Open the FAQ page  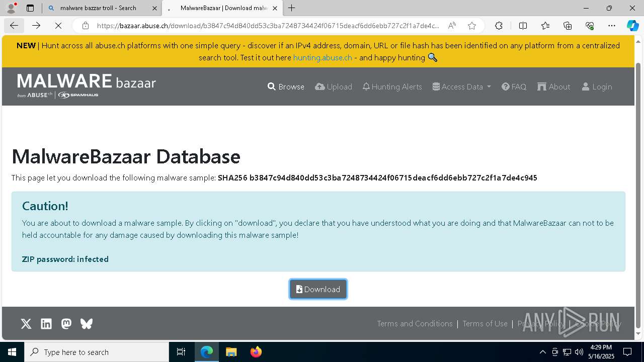coord(514,86)
